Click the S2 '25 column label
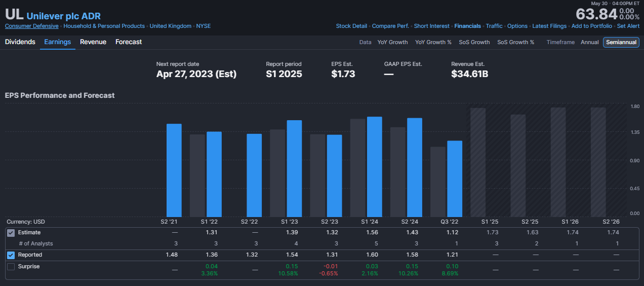This screenshot has height=286, width=644. pos(530,222)
